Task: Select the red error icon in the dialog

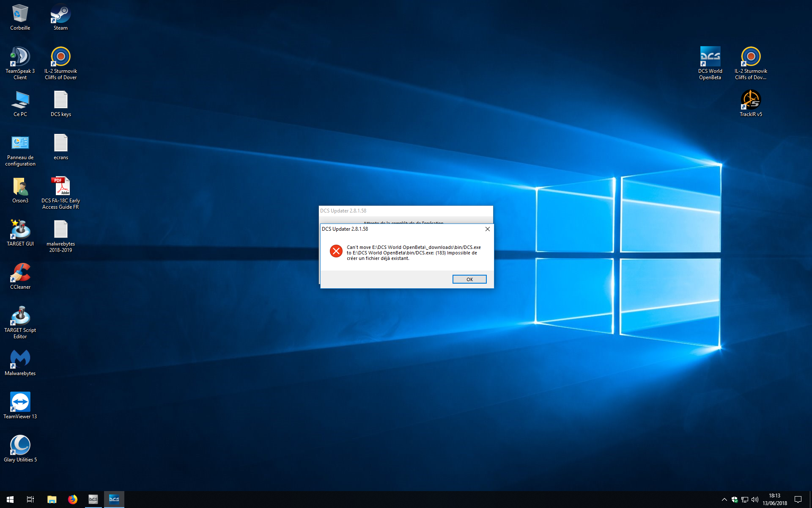Action: pos(336,251)
